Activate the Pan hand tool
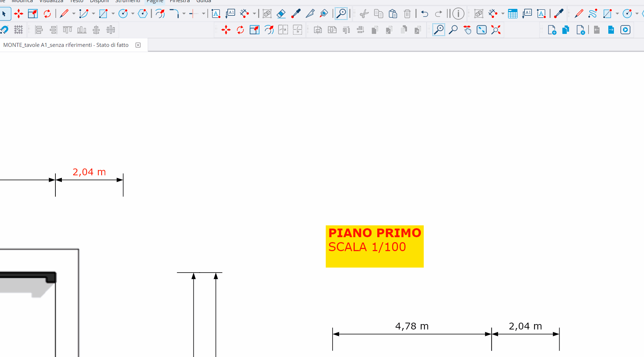Screen dimensions: 644x357 (467, 30)
